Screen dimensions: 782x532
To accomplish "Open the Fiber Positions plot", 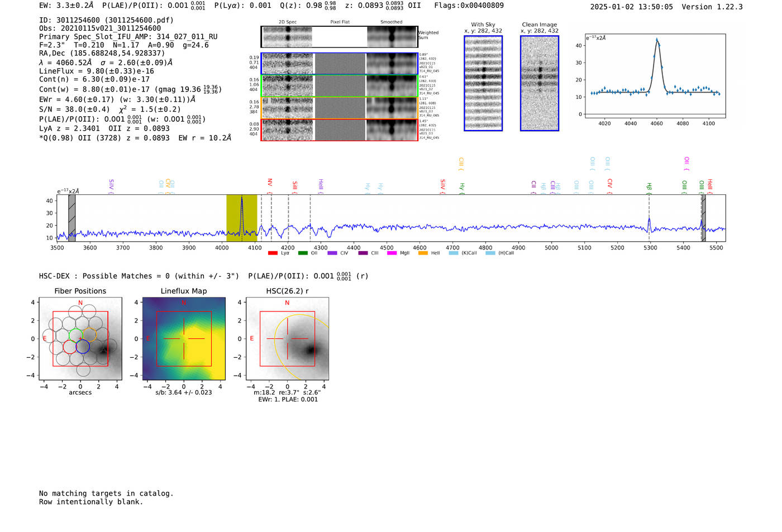I will point(80,339).
